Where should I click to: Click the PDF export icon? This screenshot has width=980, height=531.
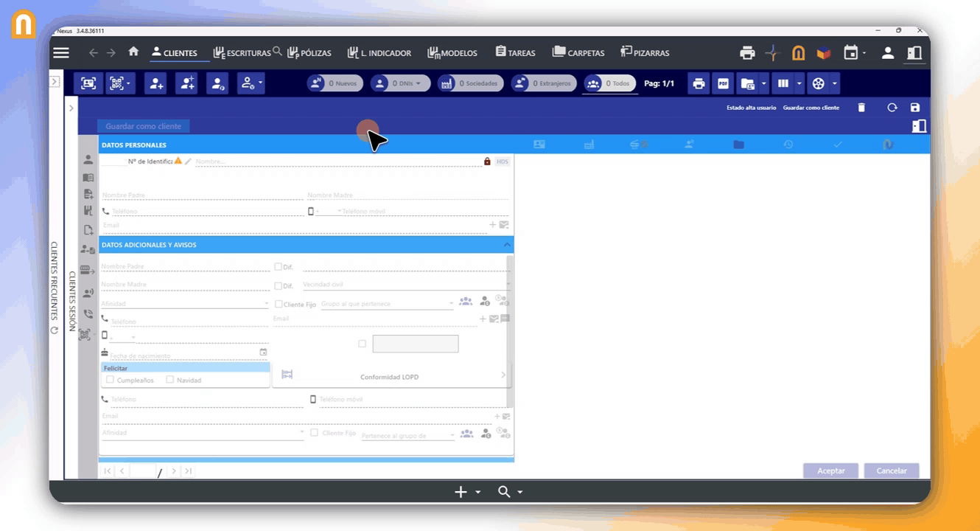click(723, 84)
